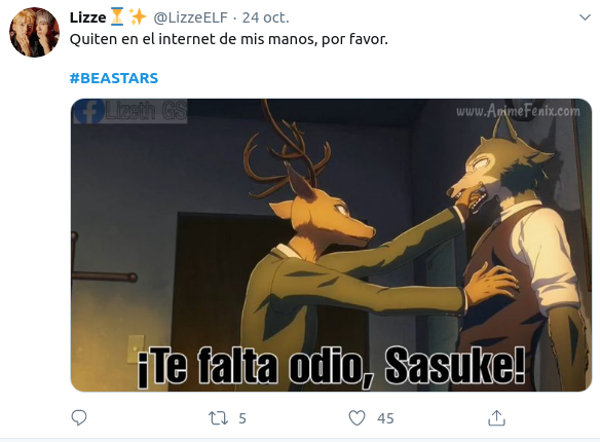Image resolution: width=600 pixels, height=442 pixels.
Task: View the 45 likes count
Action: (385, 419)
